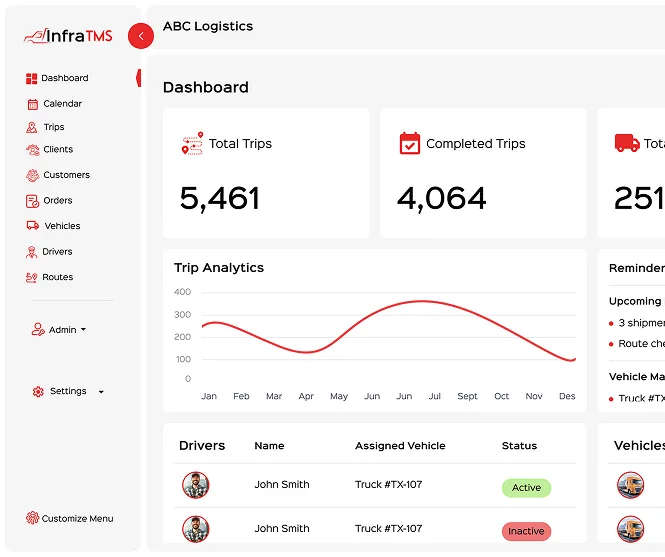Go to the Dashboard menu item

[x=57, y=78]
